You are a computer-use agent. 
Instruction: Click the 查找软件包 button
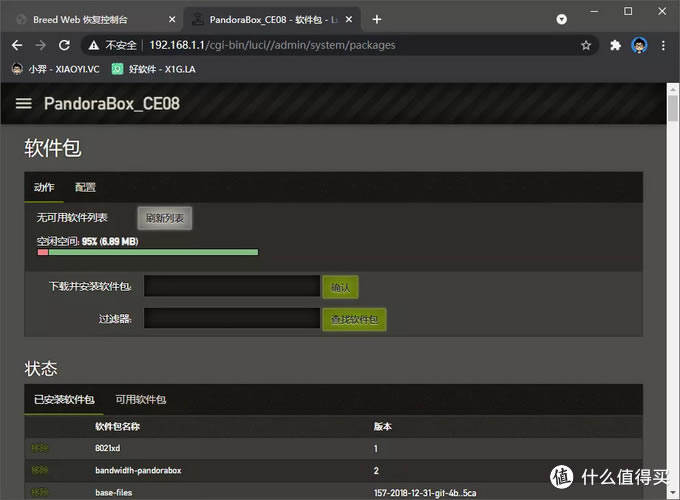click(x=354, y=320)
